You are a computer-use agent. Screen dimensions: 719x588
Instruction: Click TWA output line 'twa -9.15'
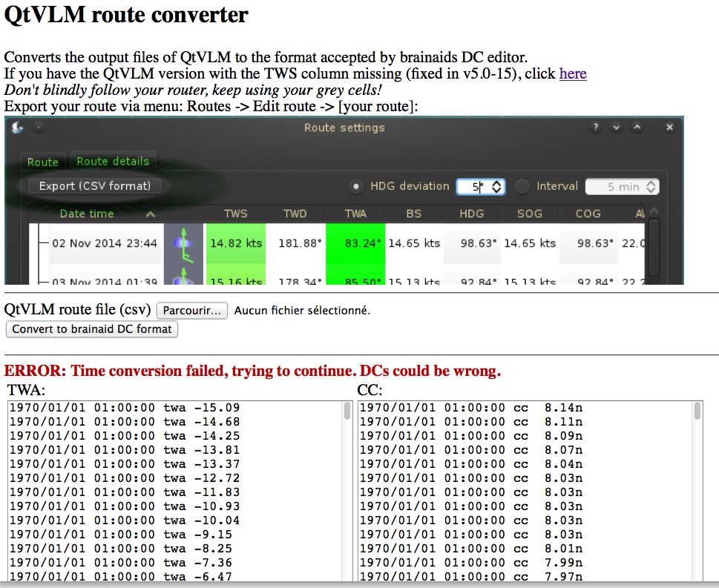point(121,535)
